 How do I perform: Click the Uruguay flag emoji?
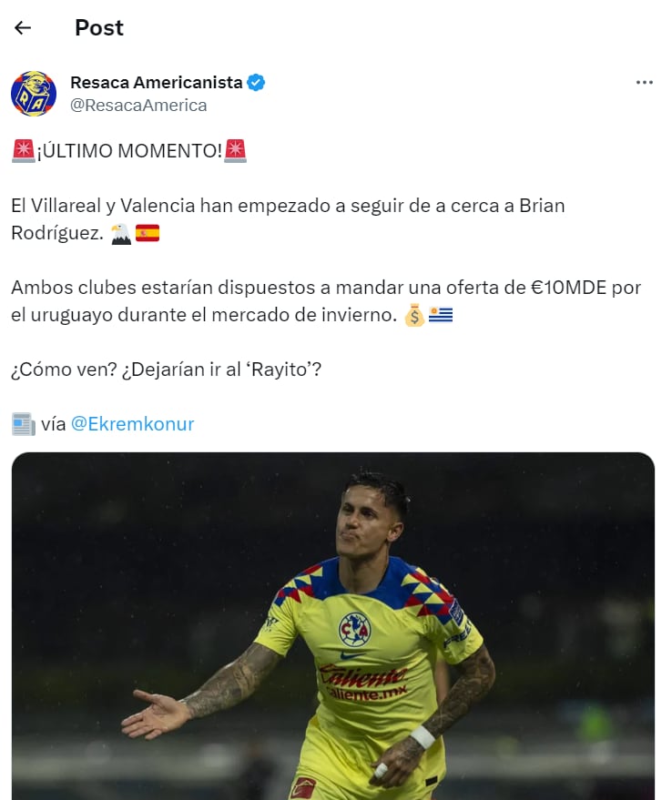coord(441,315)
